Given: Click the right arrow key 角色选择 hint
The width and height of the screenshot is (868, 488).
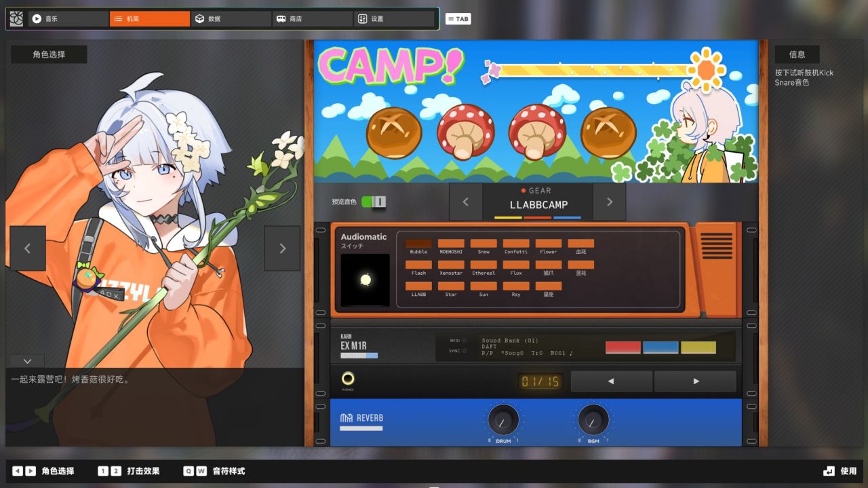Looking at the screenshot, I should click(31, 471).
